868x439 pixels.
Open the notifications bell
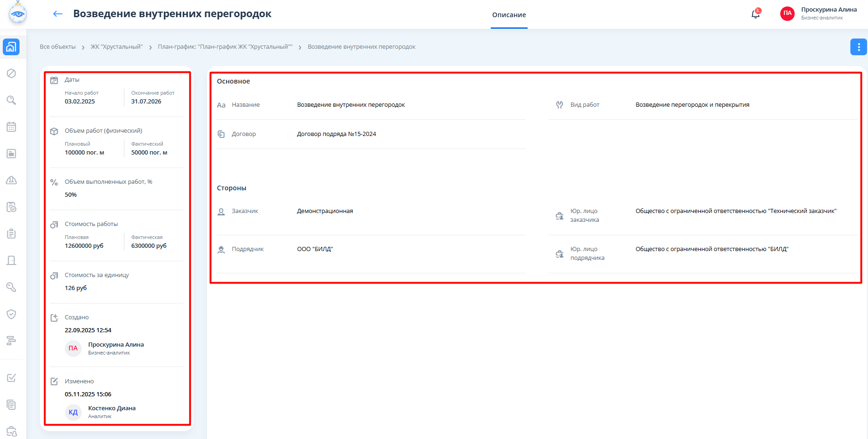755,14
